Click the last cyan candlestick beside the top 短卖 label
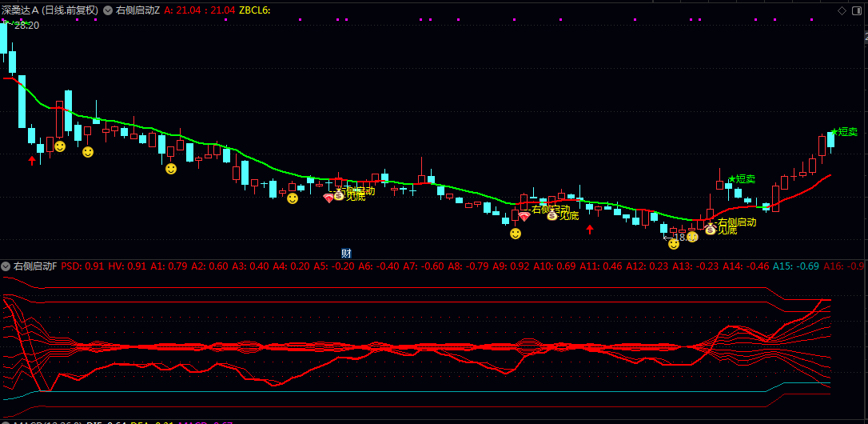The height and width of the screenshot is (424, 868). tap(831, 140)
